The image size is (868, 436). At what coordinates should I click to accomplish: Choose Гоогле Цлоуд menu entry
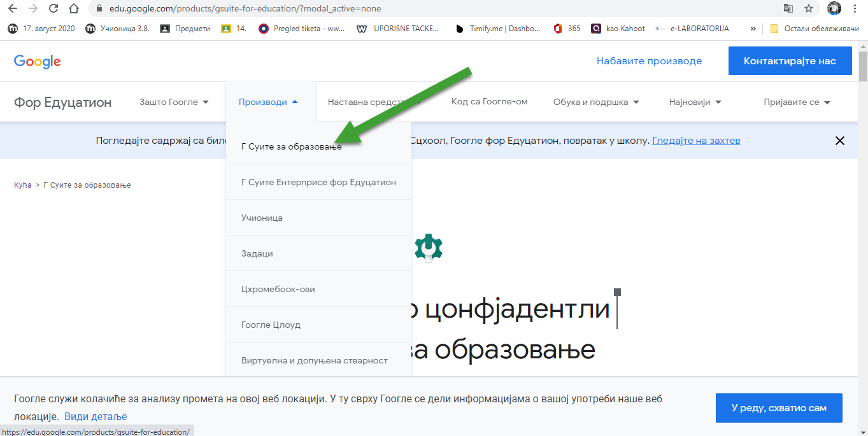click(x=271, y=325)
